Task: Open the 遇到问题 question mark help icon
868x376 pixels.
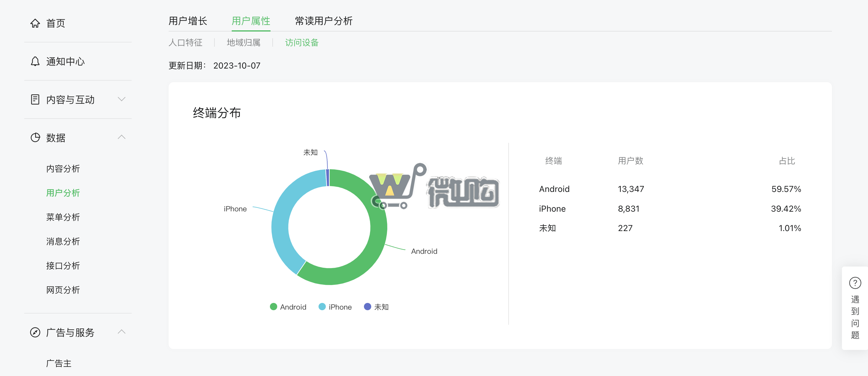Action: 855,283
